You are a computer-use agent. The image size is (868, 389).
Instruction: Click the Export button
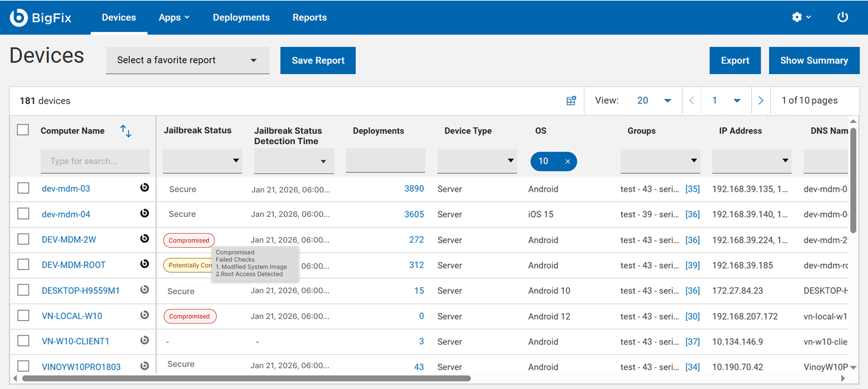click(735, 60)
